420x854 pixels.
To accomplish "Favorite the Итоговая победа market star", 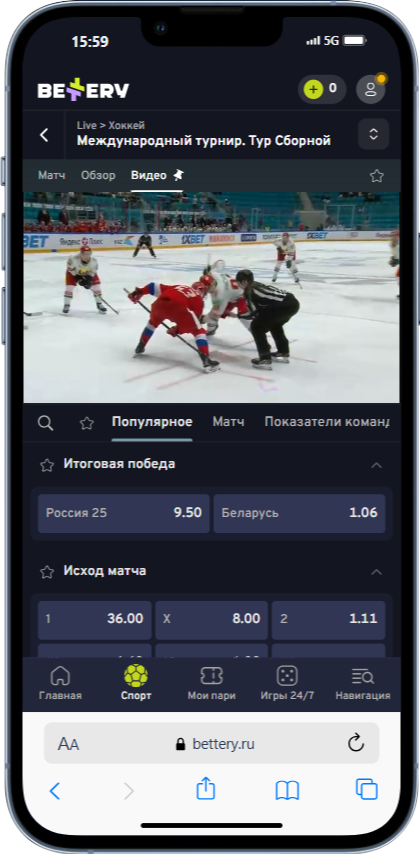I will (x=47, y=465).
